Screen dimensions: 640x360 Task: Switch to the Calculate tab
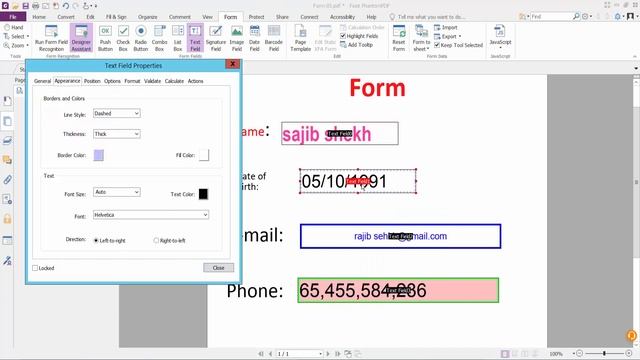coord(174,81)
